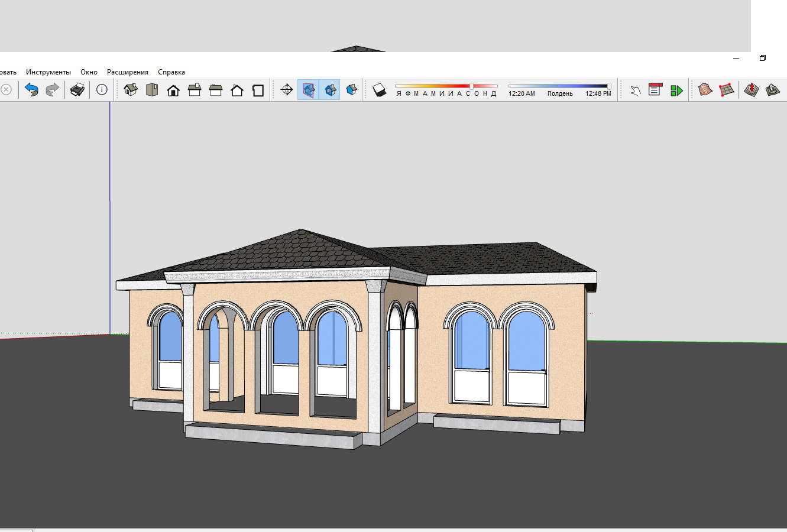Open the Расширения menu
The image size is (787, 532).
128,72
